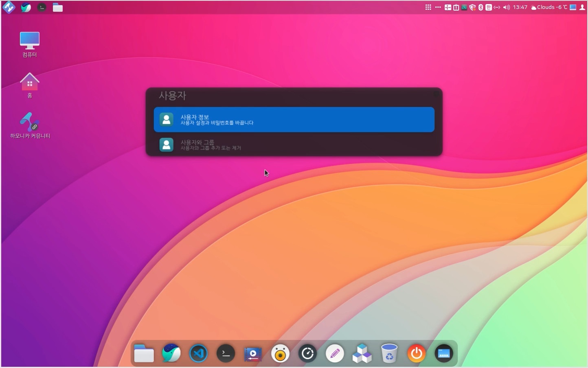The height and width of the screenshot is (368, 588).
Task: Launch the Whale browser from the dock
Action: pos(171,353)
